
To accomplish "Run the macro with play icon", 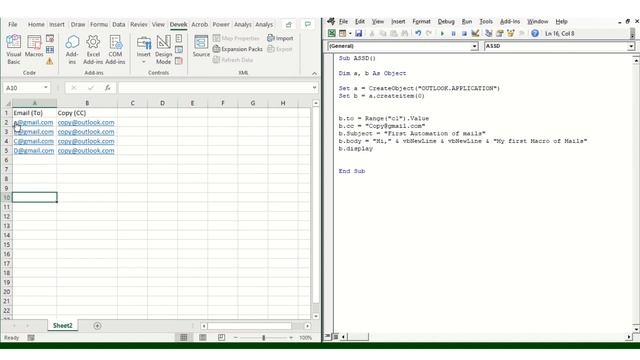I will (442, 33).
